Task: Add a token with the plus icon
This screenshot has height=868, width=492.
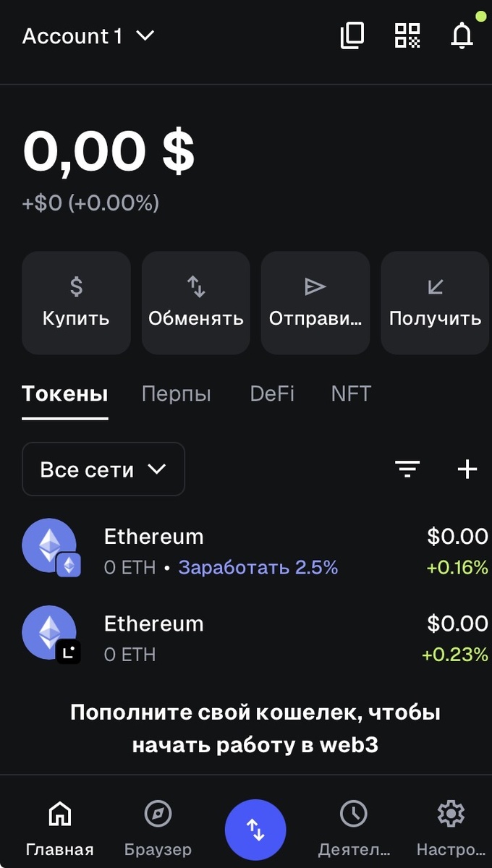Action: [468, 469]
